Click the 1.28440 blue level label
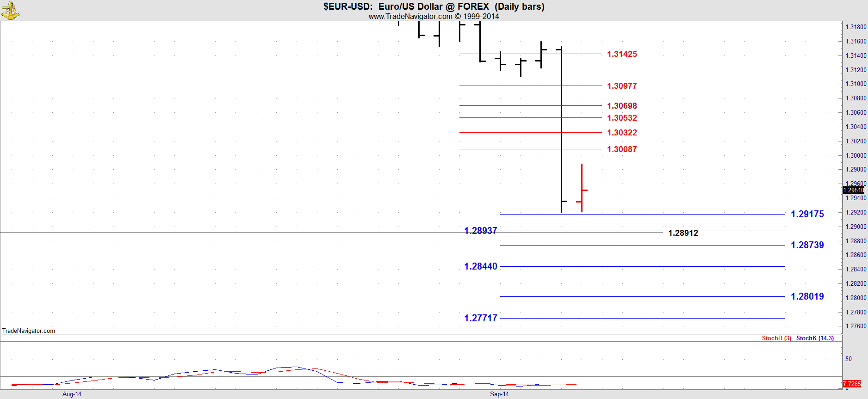 pyautogui.click(x=481, y=266)
